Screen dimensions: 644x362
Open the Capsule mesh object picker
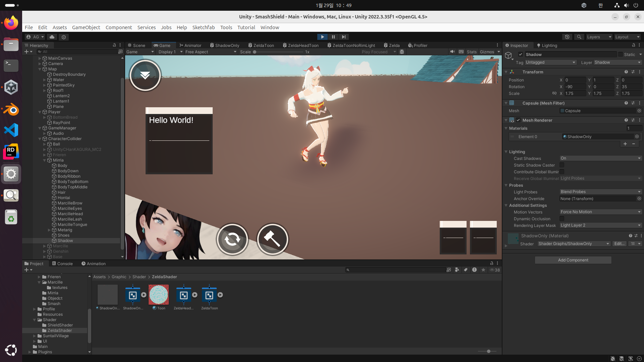click(x=639, y=111)
